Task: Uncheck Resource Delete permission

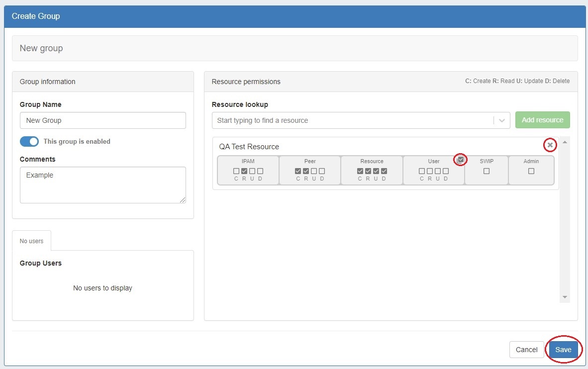Action: 384,171
